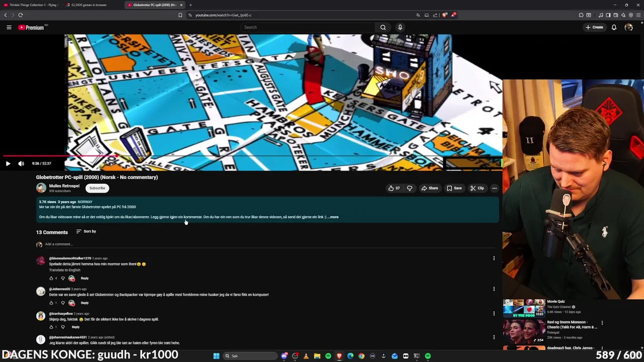Open Microsoft Edge from the taskbar
The width and height of the screenshot is (644, 362).
point(350,356)
